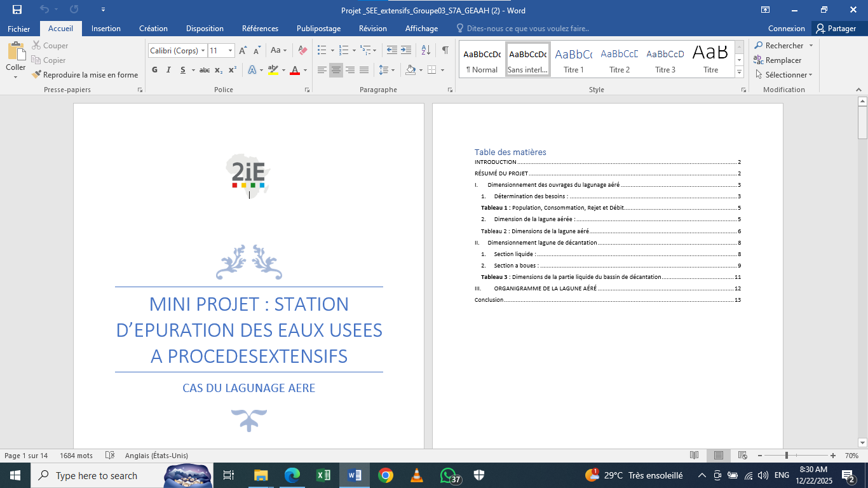Screen dimensions: 868x488
Task: Click the sort A-Z icon
Action: pyautogui.click(x=426, y=50)
